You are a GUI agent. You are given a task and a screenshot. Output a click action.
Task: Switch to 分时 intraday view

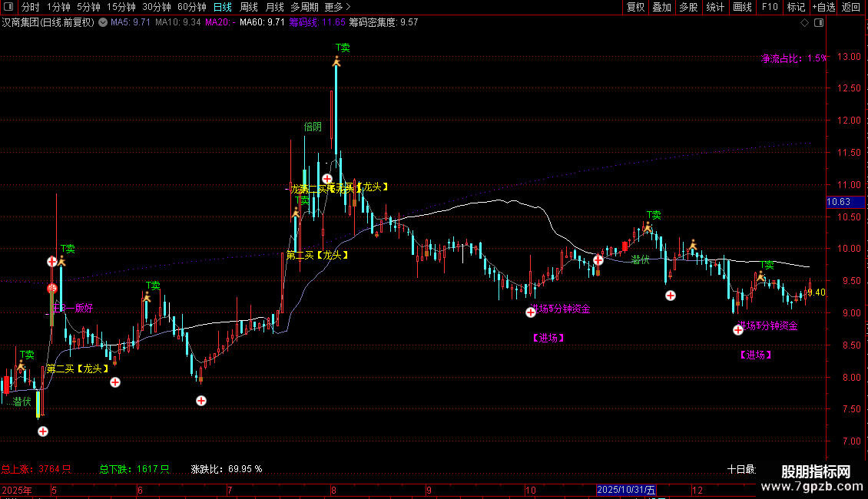tap(31, 7)
